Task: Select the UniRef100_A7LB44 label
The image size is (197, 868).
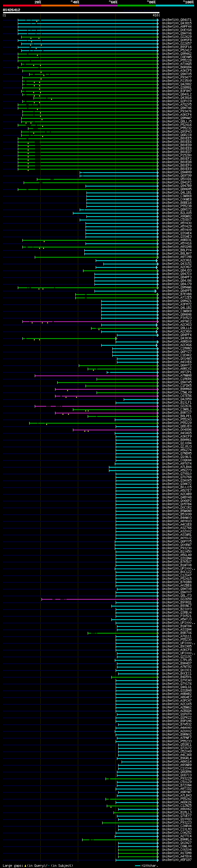Action: (x=176, y=467)
